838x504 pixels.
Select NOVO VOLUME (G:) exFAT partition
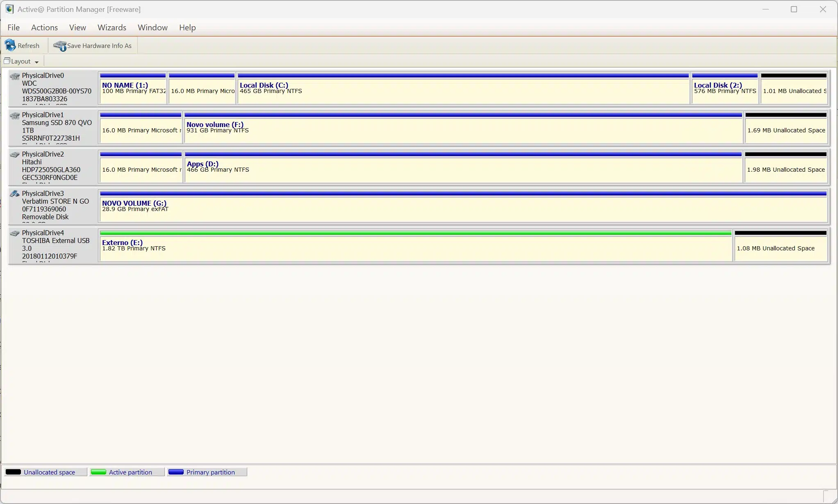(x=463, y=206)
